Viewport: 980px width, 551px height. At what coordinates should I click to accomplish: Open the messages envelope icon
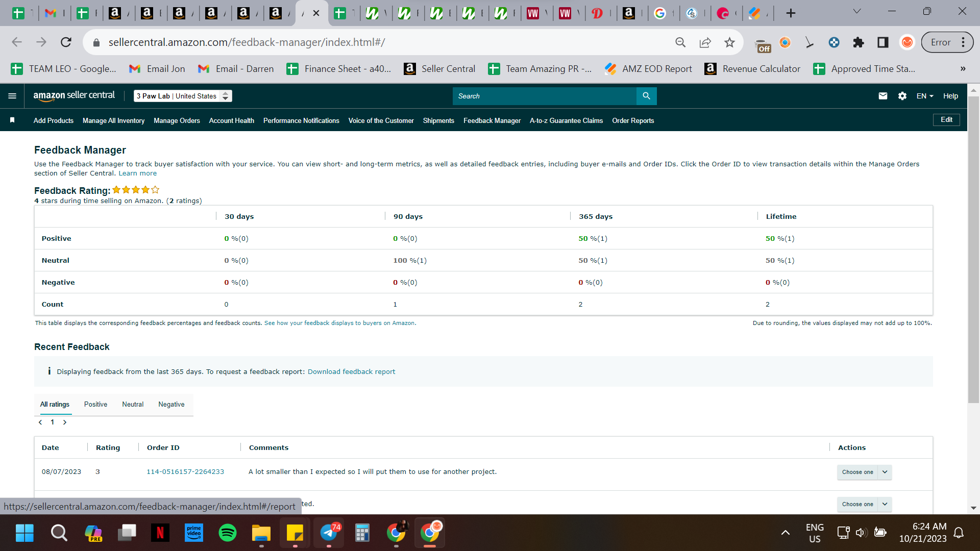883,96
